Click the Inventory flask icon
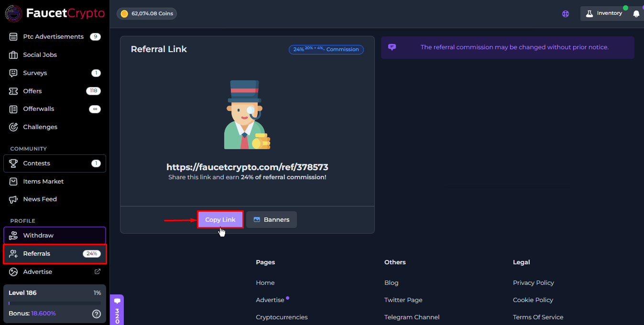The height and width of the screenshot is (325, 644). pyautogui.click(x=589, y=13)
